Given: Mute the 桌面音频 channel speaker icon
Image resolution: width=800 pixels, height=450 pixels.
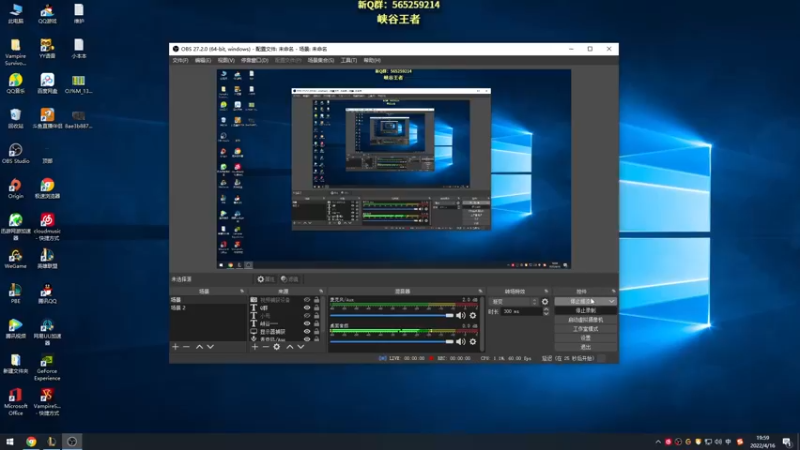Looking at the screenshot, I should click(461, 341).
